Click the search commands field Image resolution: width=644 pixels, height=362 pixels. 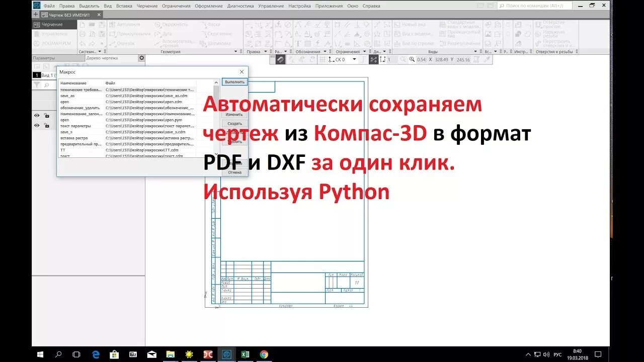coord(535,6)
